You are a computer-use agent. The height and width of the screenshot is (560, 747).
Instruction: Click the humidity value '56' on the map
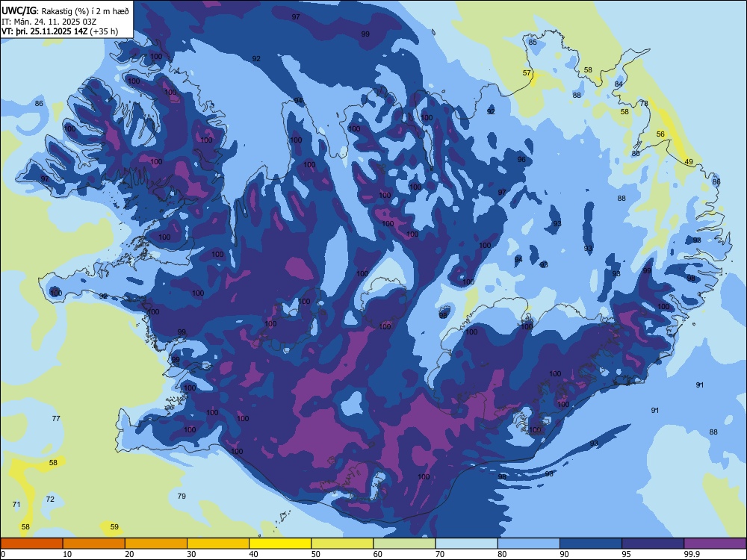pyautogui.click(x=660, y=134)
